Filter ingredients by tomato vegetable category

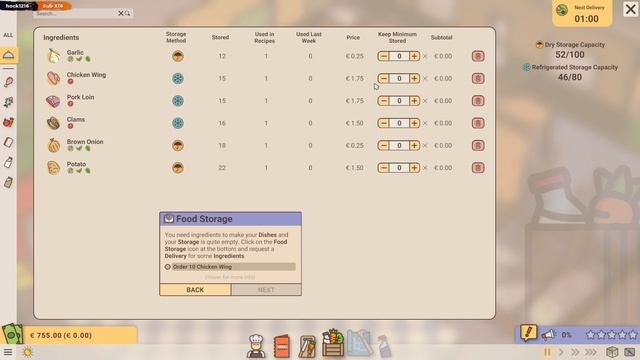tap(9, 122)
